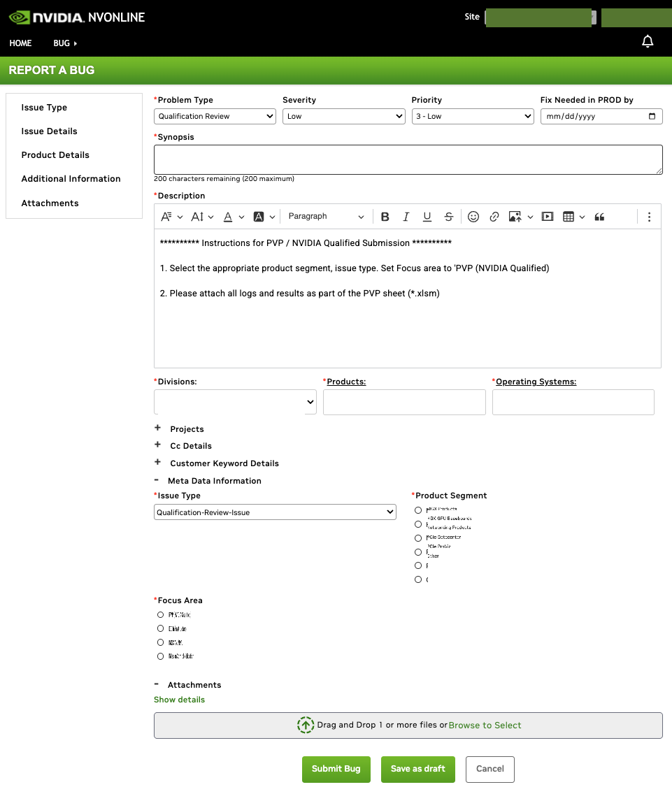672x787 pixels.
Task: Open the notifications bell
Action: (648, 42)
